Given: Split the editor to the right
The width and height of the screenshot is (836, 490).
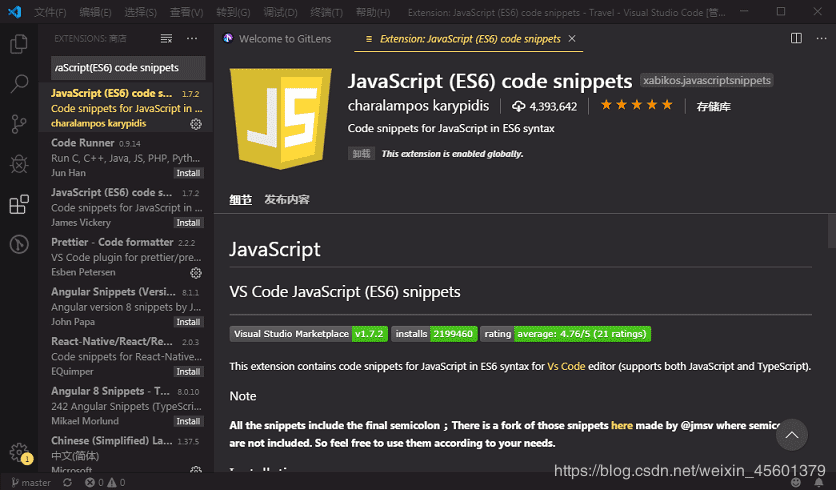Looking at the screenshot, I should tap(796, 38).
